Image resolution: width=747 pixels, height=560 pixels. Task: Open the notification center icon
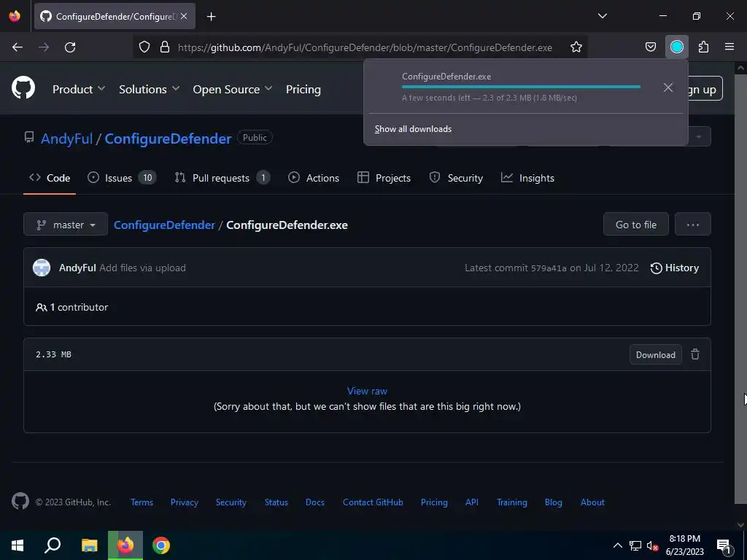point(724,546)
